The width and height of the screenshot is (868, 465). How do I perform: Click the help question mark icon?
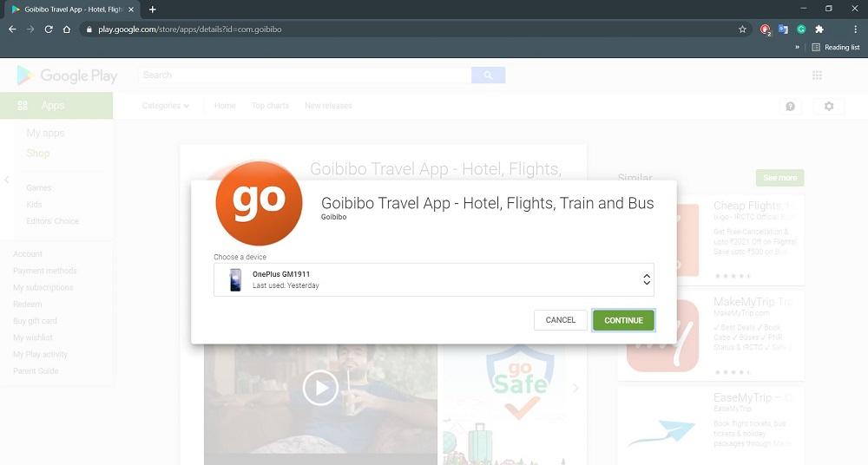coord(790,107)
